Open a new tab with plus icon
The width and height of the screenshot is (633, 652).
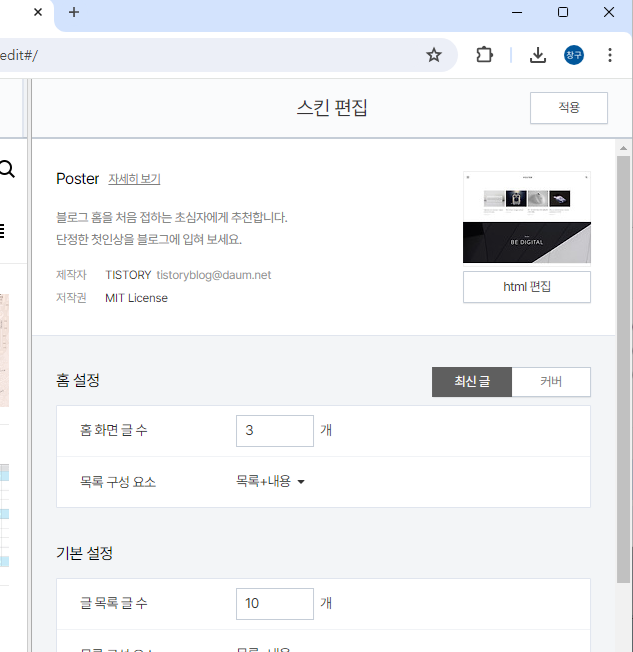coord(74,12)
